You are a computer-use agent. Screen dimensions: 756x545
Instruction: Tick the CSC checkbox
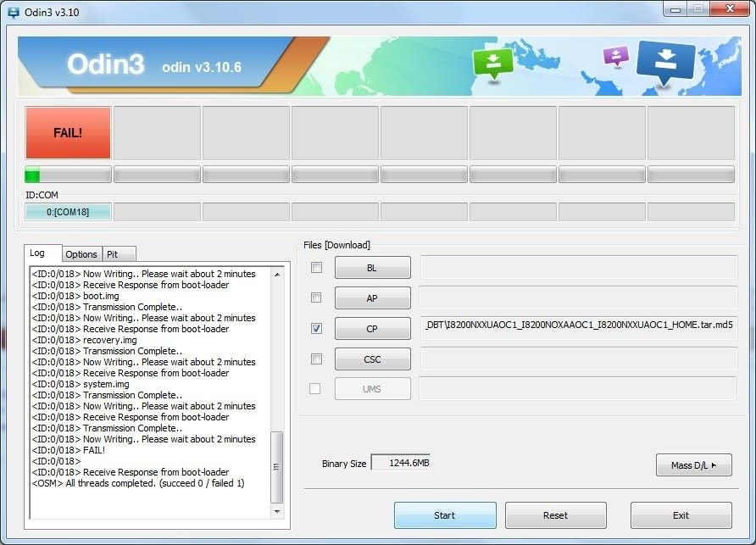(316, 359)
